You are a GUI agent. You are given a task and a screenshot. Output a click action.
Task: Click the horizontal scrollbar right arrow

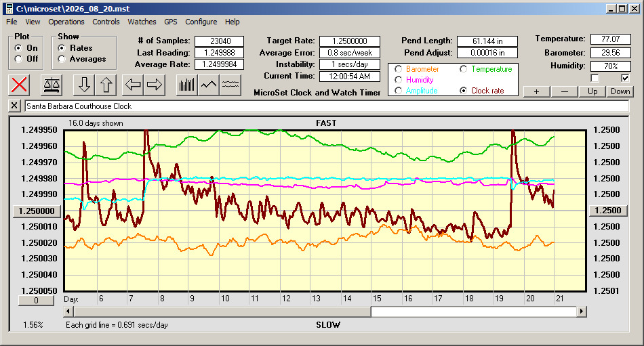pos(581,311)
